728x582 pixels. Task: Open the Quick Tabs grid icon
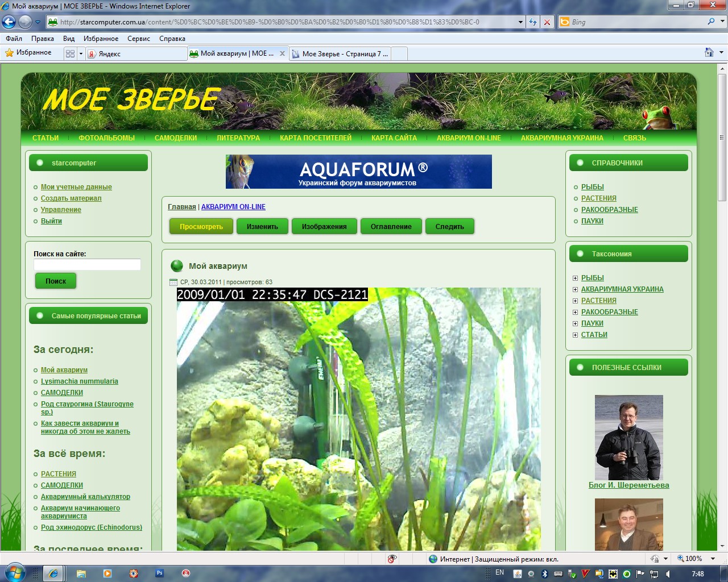70,53
